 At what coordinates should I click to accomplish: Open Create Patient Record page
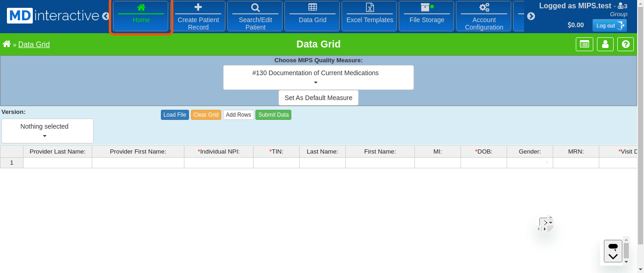(x=198, y=16)
